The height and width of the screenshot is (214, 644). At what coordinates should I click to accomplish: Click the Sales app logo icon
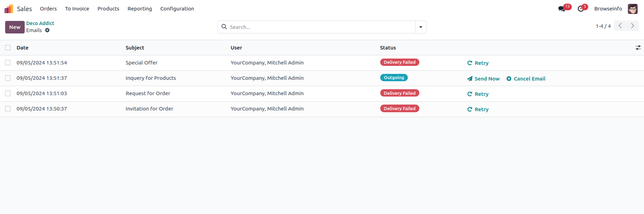pos(9,9)
